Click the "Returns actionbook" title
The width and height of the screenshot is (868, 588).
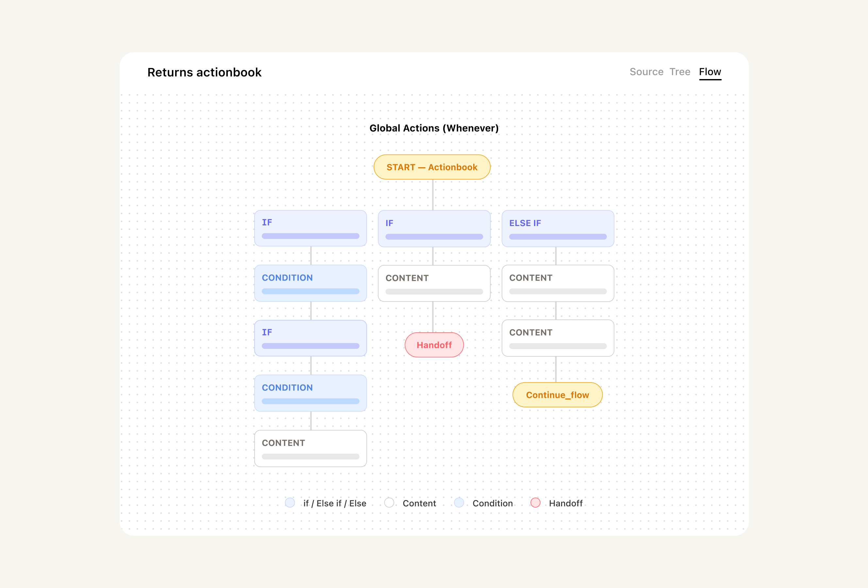point(205,72)
